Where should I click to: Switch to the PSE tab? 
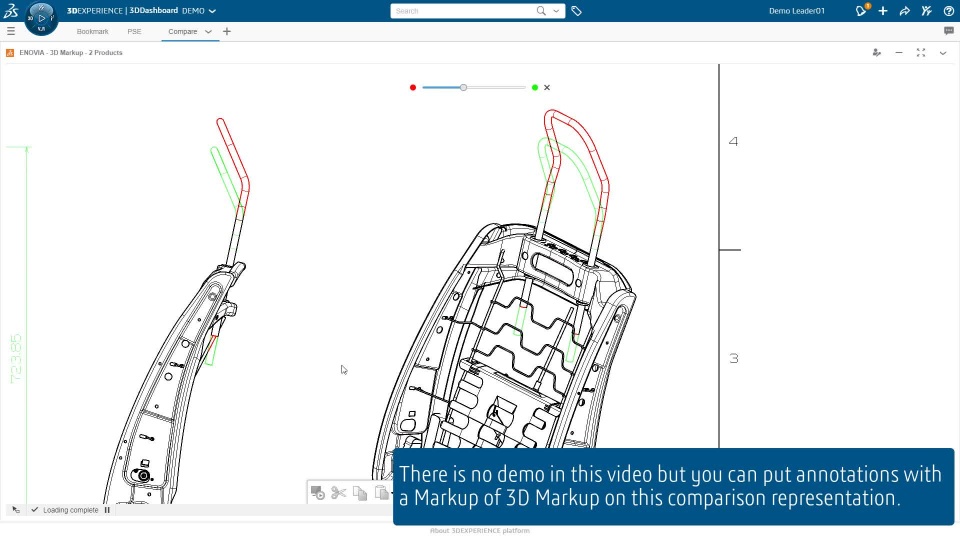134,31
